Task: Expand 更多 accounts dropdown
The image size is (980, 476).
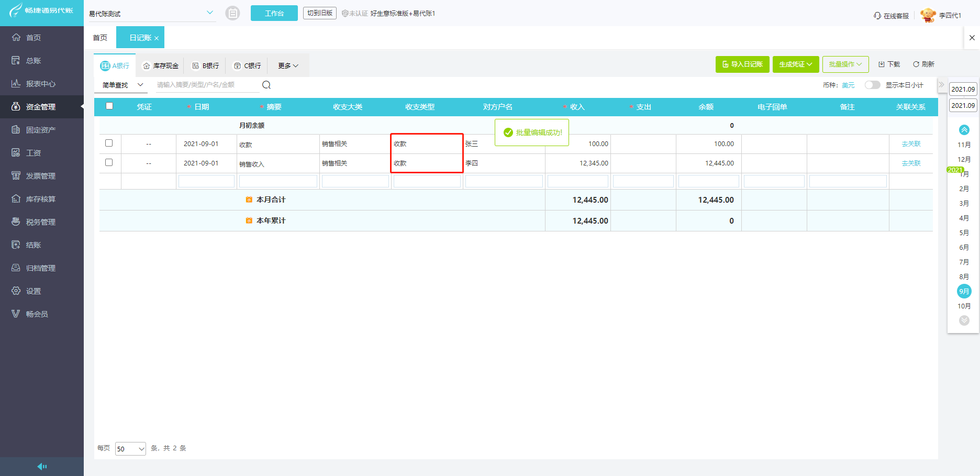Action: tap(288, 65)
